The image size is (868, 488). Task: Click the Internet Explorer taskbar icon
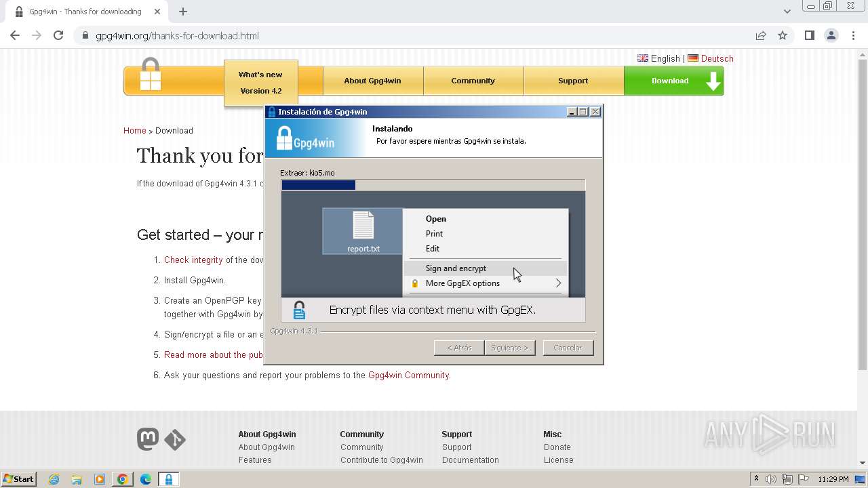(54, 479)
